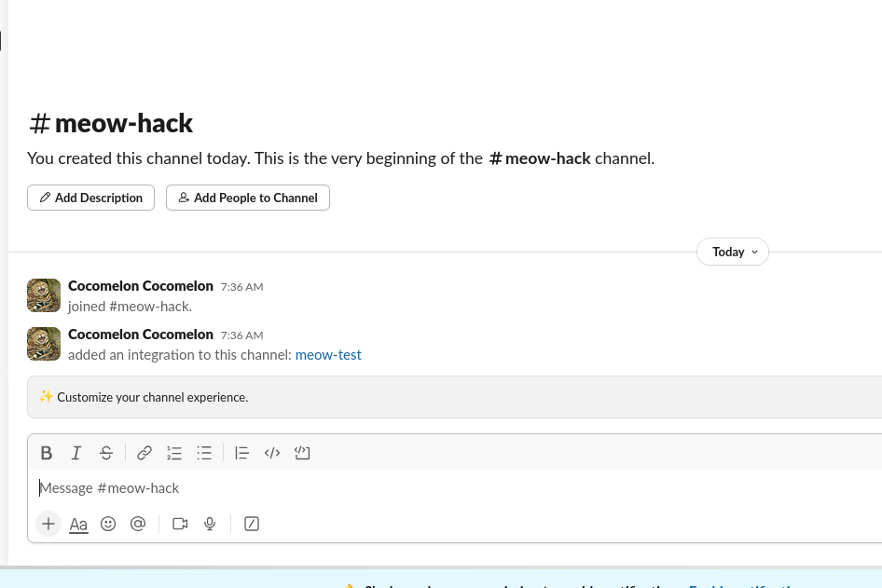Open the plus attachment menu

[x=48, y=524]
